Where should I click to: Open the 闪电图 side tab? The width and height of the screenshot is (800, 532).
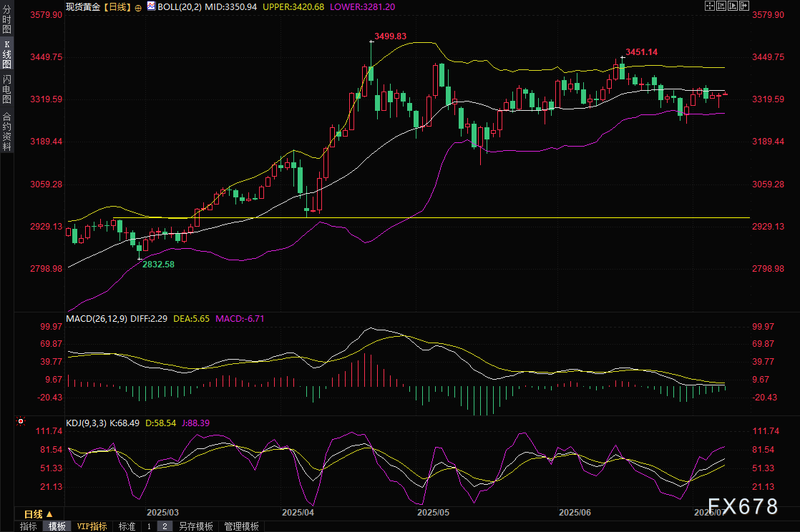(x=6, y=88)
